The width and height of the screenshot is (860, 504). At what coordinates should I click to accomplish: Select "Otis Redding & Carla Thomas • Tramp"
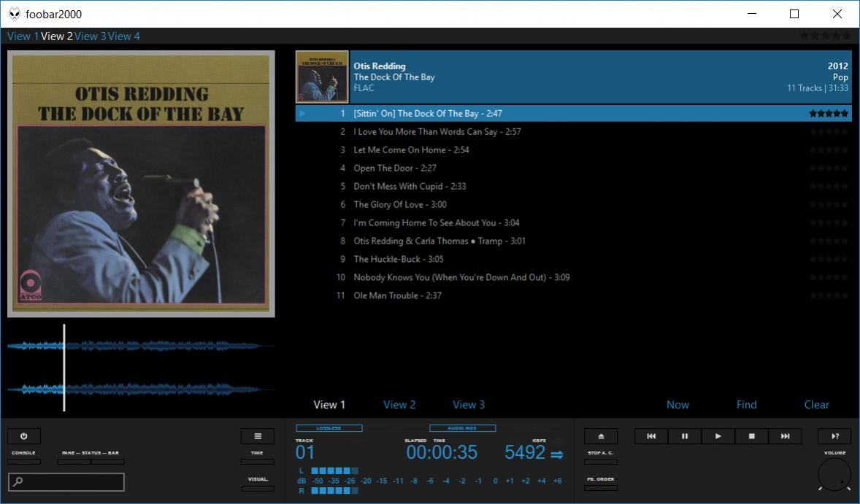coord(573,241)
